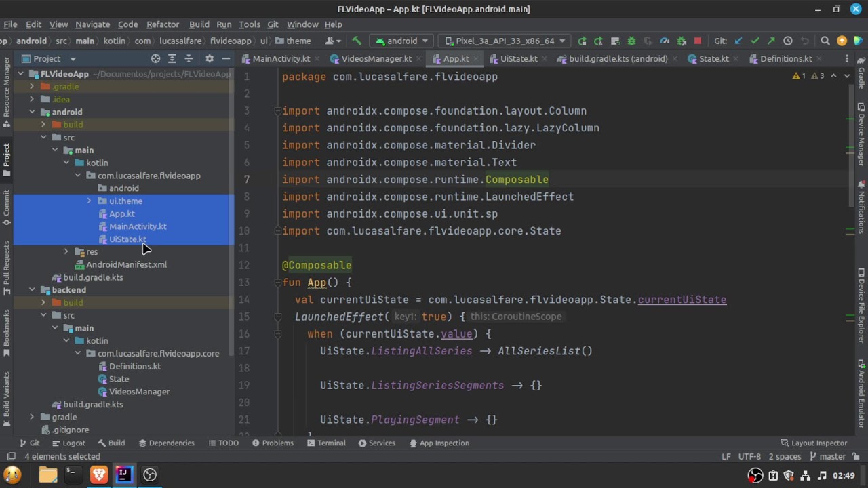Open the file manager from the taskbar
This screenshot has width=868, height=488.
tap(47, 474)
